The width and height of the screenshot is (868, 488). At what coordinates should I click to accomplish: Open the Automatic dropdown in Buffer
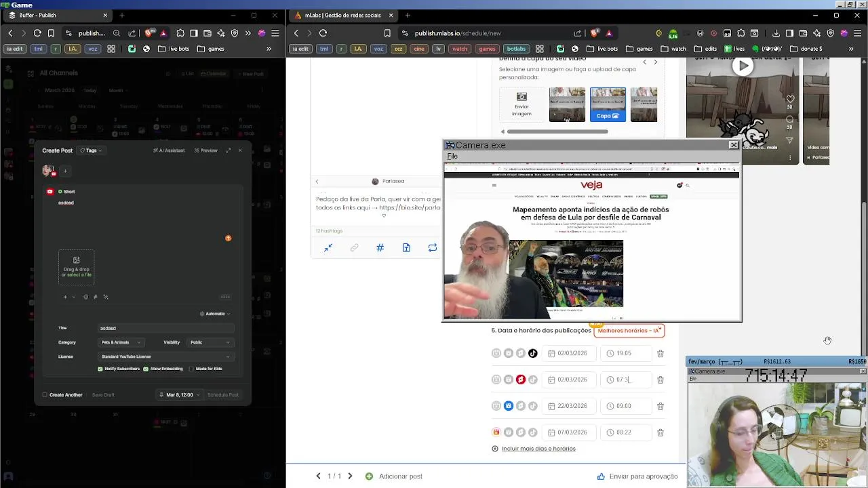215,314
